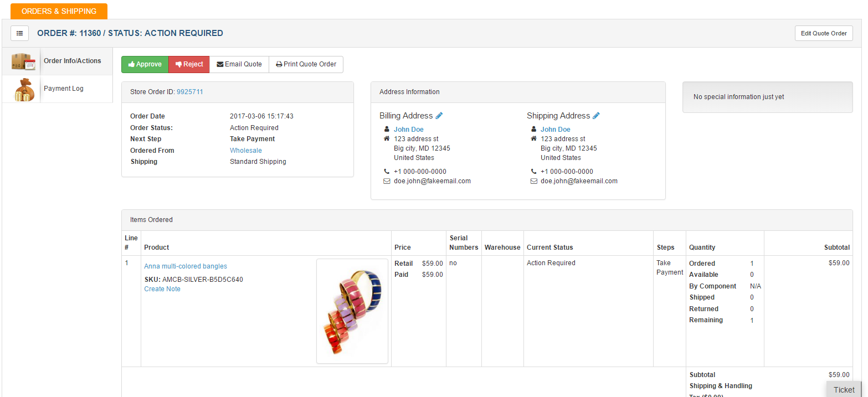Edit billing address via pencil icon
The height and width of the screenshot is (397, 868).
click(x=439, y=116)
